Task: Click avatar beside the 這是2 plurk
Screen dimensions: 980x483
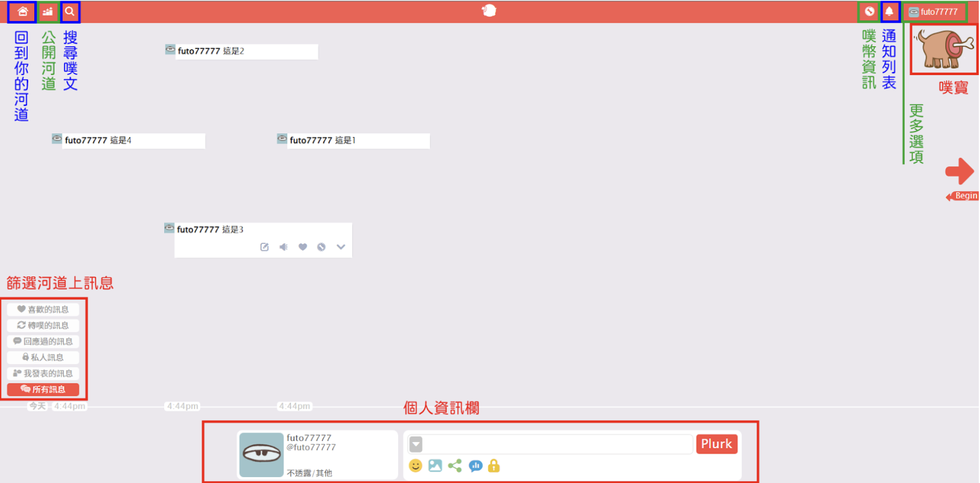Action: [x=170, y=49]
